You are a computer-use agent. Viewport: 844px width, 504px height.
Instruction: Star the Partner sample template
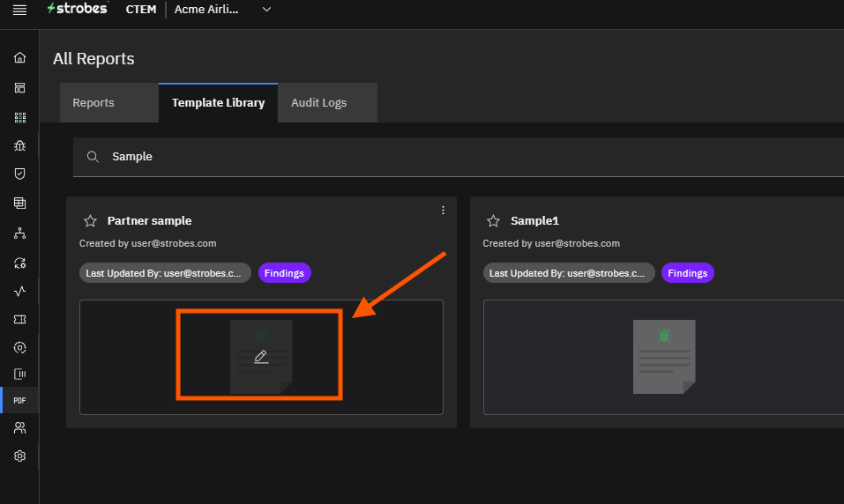91,221
